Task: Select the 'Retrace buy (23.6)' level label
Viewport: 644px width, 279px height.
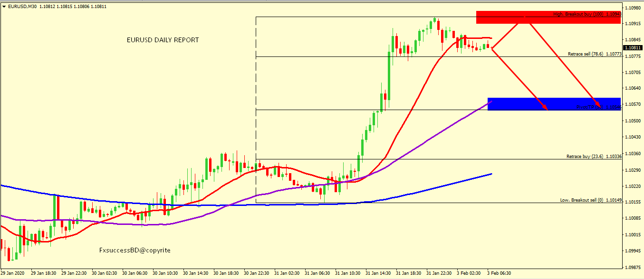Action: [585, 156]
